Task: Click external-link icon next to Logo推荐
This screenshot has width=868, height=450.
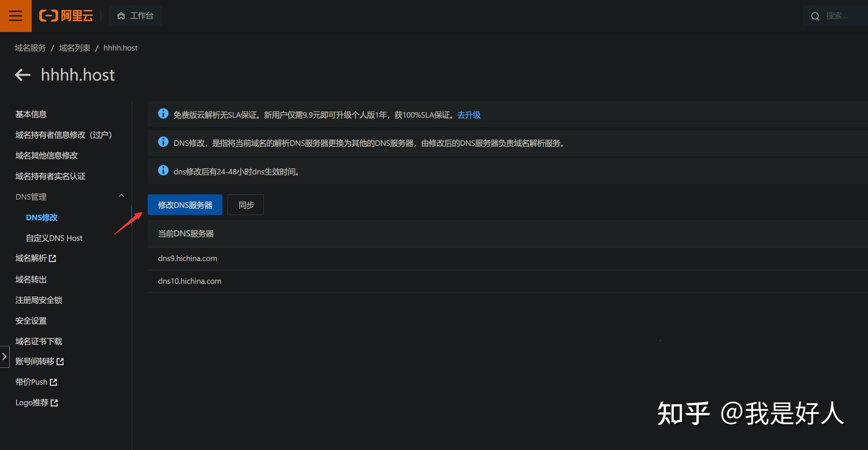Action: click(x=54, y=403)
